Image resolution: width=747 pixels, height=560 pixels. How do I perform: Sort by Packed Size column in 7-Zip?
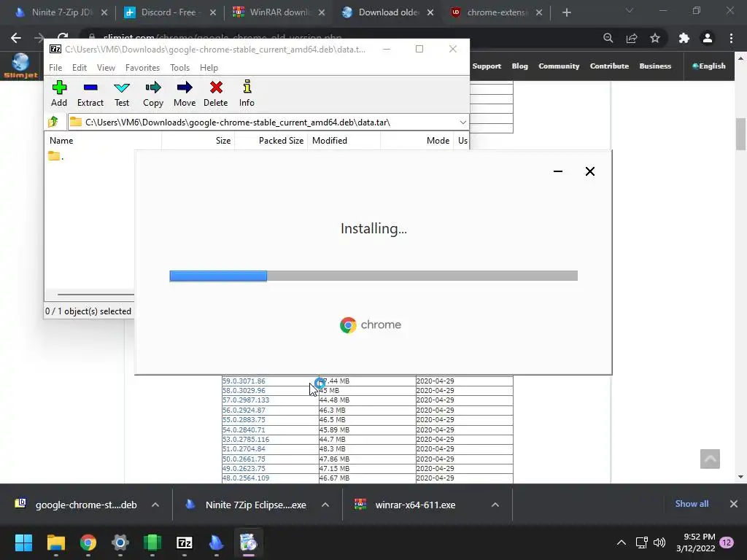tap(271, 141)
